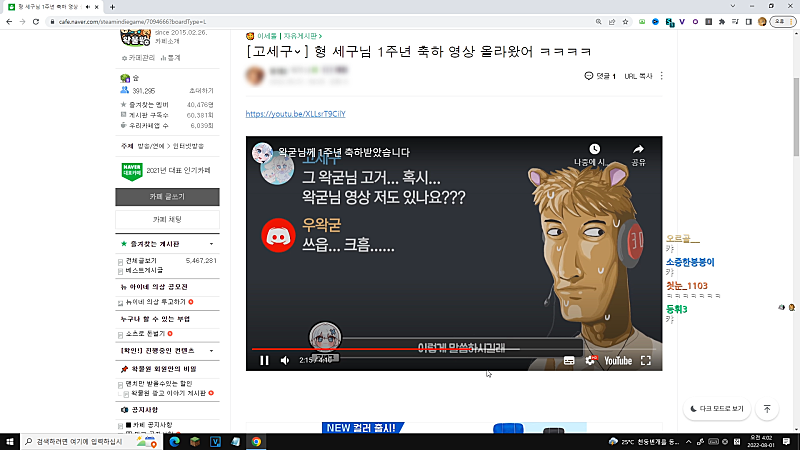Go back with the browser back arrow
This screenshot has width=800, height=450.
click(x=9, y=22)
